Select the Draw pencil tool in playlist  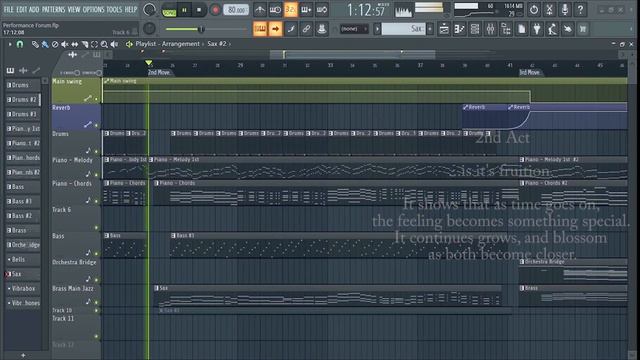(x=36, y=44)
